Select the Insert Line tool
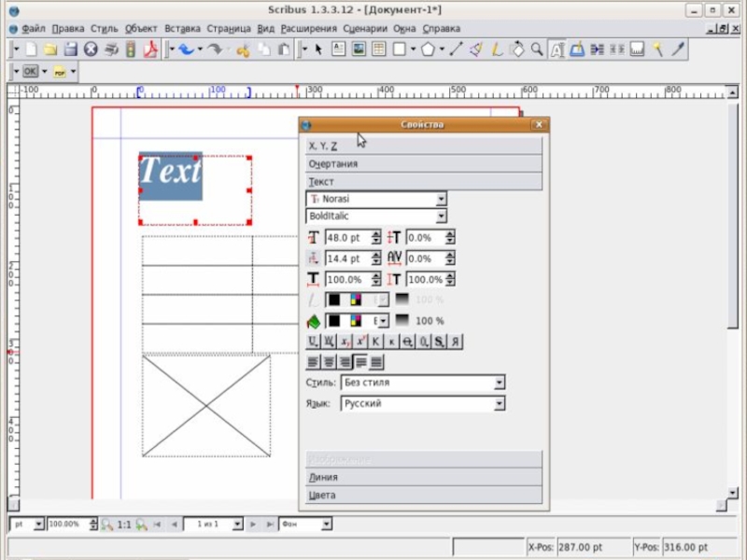 pyautogui.click(x=456, y=49)
